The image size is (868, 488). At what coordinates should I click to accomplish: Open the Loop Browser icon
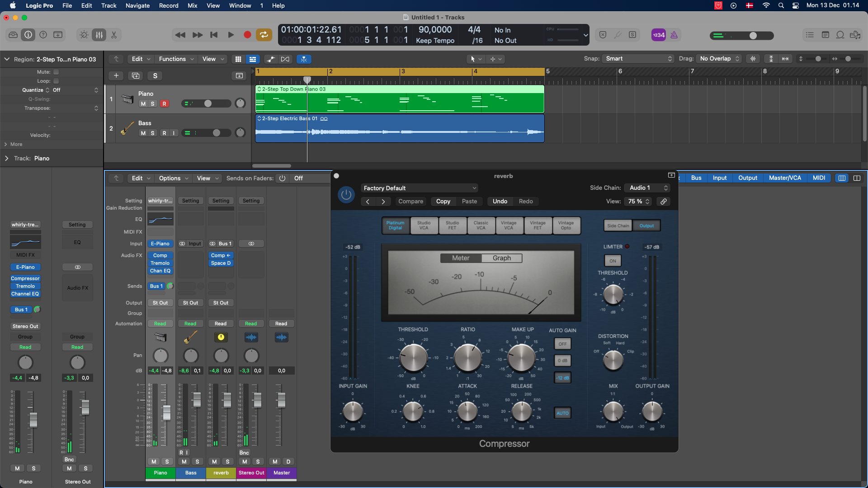(x=840, y=35)
